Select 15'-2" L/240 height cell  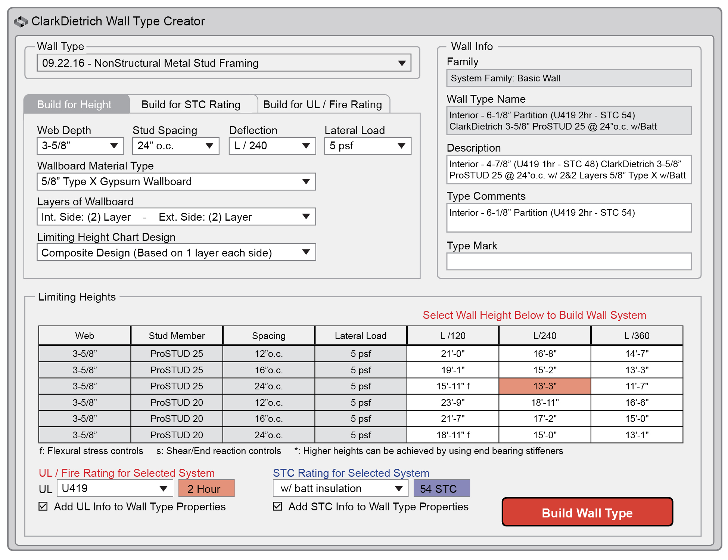(545, 370)
